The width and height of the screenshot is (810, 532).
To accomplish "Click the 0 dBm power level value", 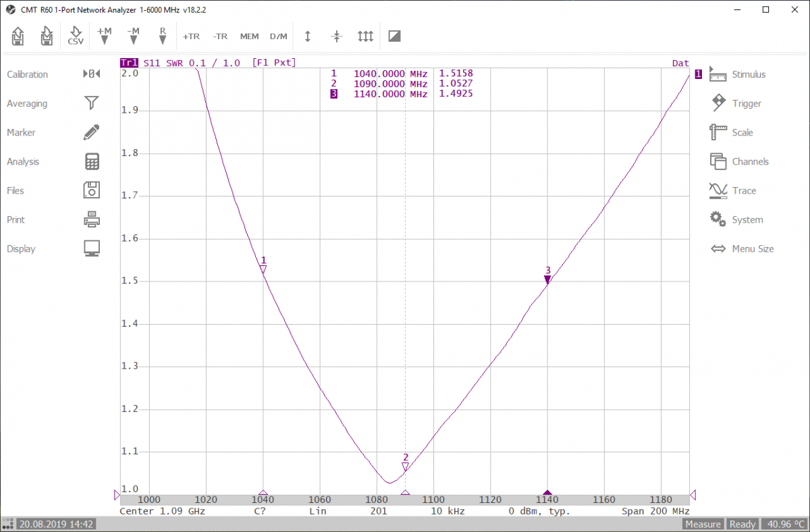I will [x=539, y=511].
